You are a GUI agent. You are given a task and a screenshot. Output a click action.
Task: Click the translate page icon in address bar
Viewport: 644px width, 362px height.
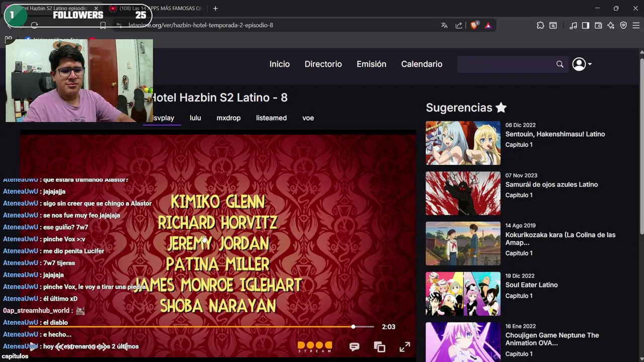pos(444,25)
